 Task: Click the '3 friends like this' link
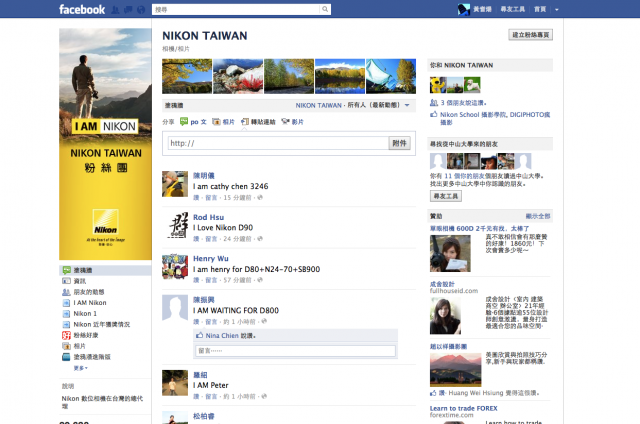(x=463, y=103)
